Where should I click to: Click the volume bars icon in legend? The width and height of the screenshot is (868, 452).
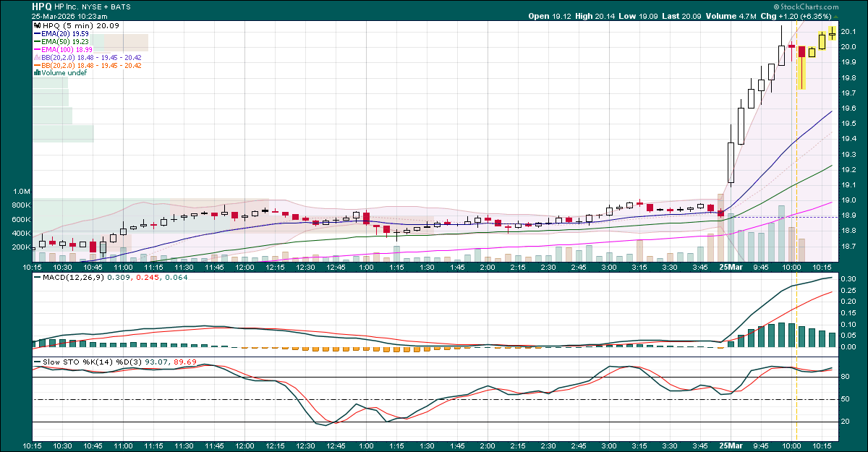tap(37, 73)
